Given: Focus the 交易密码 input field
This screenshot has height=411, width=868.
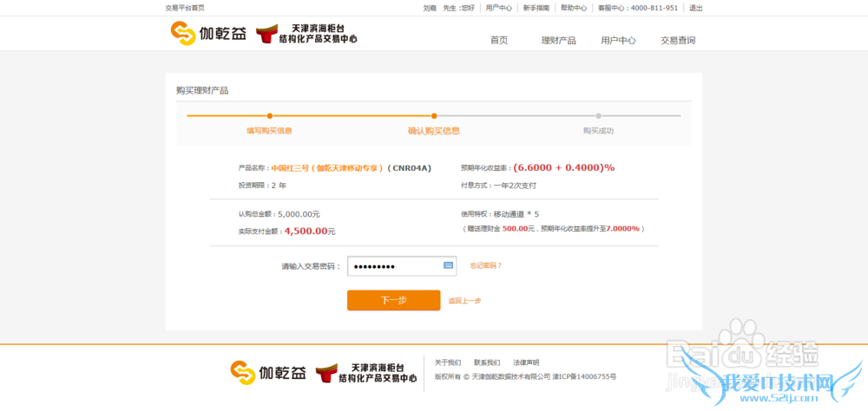Looking at the screenshot, I should [x=402, y=266].
